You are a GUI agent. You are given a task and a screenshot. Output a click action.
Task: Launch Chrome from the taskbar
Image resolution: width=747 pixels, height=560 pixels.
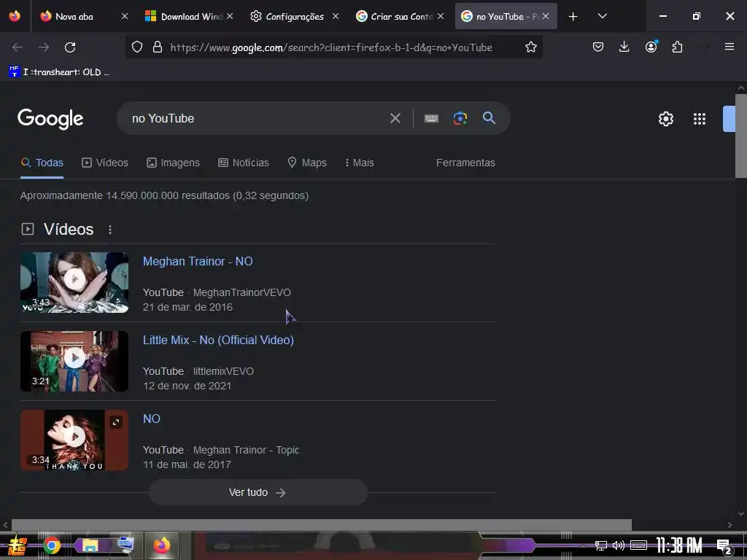[x=52, y=545]
